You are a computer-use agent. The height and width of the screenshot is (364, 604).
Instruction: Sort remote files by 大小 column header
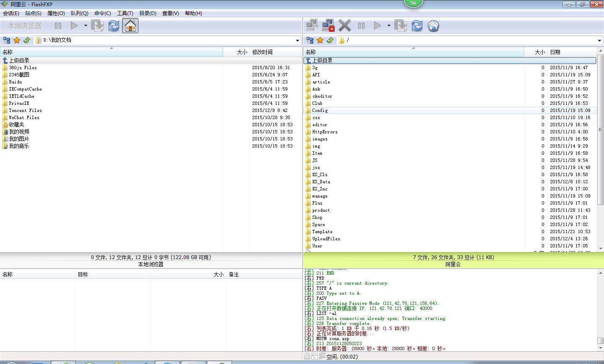[536, 52]
